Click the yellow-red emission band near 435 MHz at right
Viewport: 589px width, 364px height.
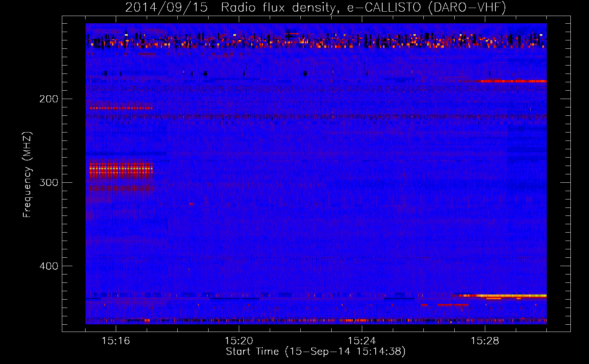[502, 296]
